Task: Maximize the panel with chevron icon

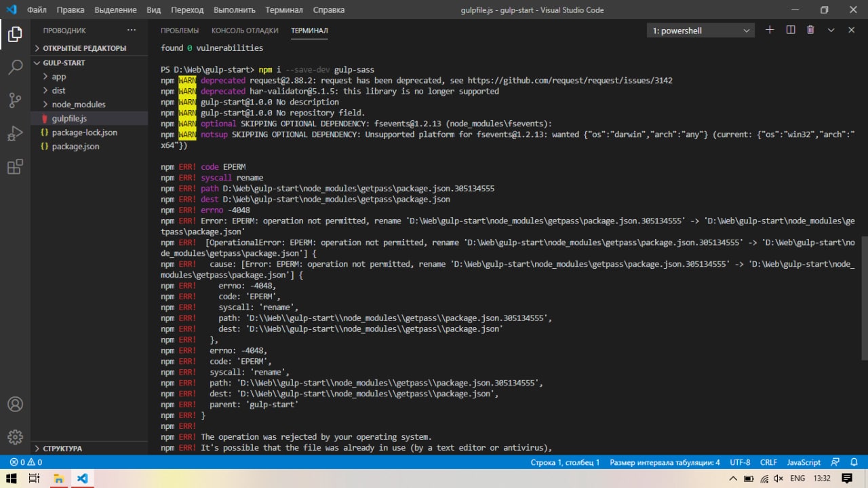Action: click(x=831, y=30)
